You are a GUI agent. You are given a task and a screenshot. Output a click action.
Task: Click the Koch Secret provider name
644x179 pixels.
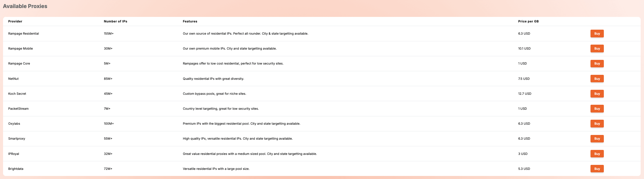point(17,94)
